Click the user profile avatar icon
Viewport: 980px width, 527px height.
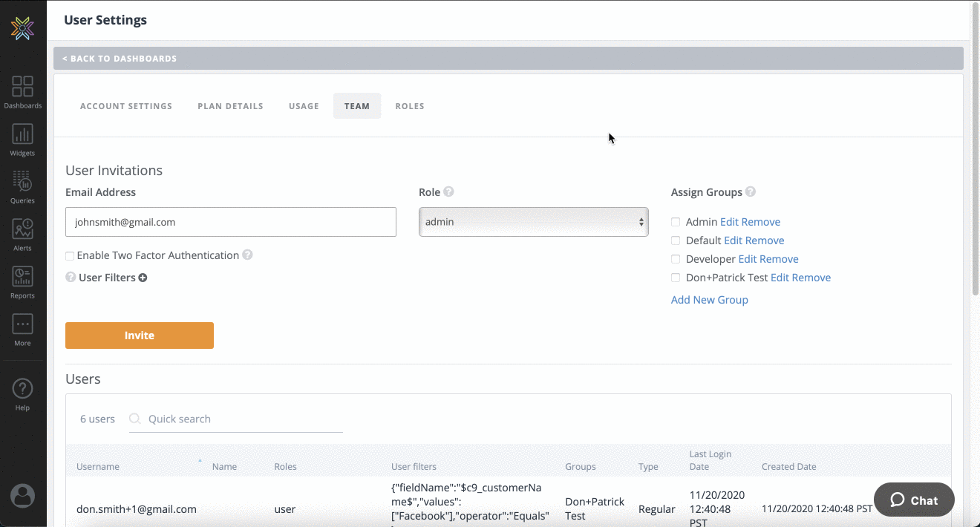point(22,495)
